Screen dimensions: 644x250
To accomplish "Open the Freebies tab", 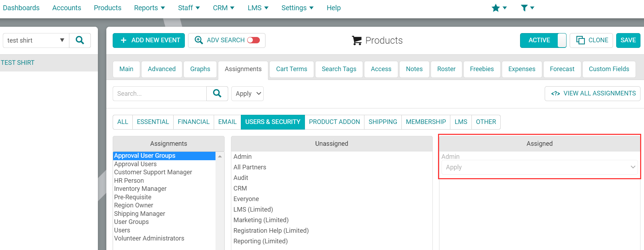I will [x=482, y=69].
